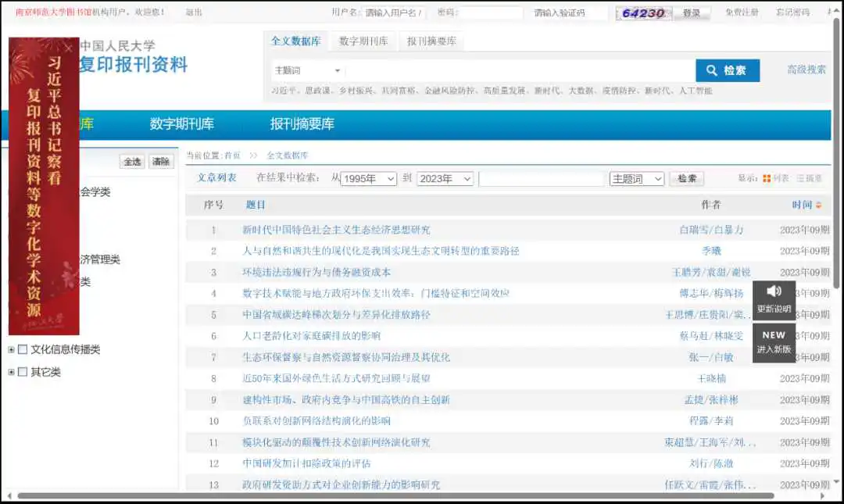Sort by the 题目 column header
The image size is (844, 504).
tap(255, 206)
